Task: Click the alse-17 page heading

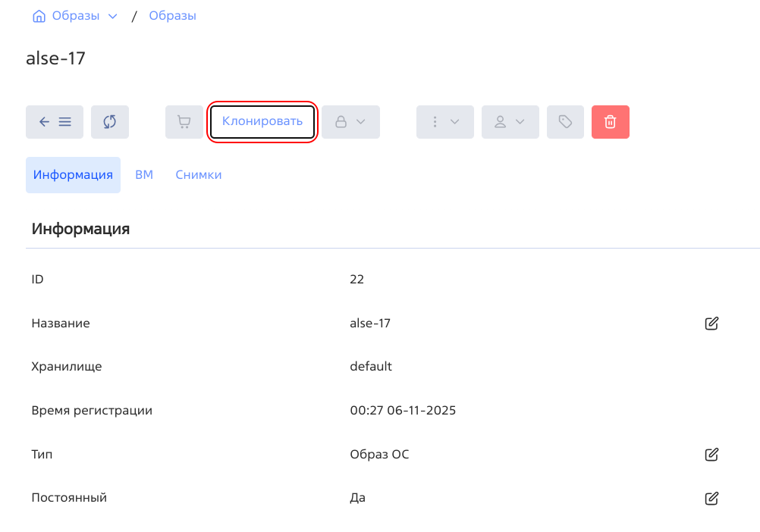Action: [55, 58]
